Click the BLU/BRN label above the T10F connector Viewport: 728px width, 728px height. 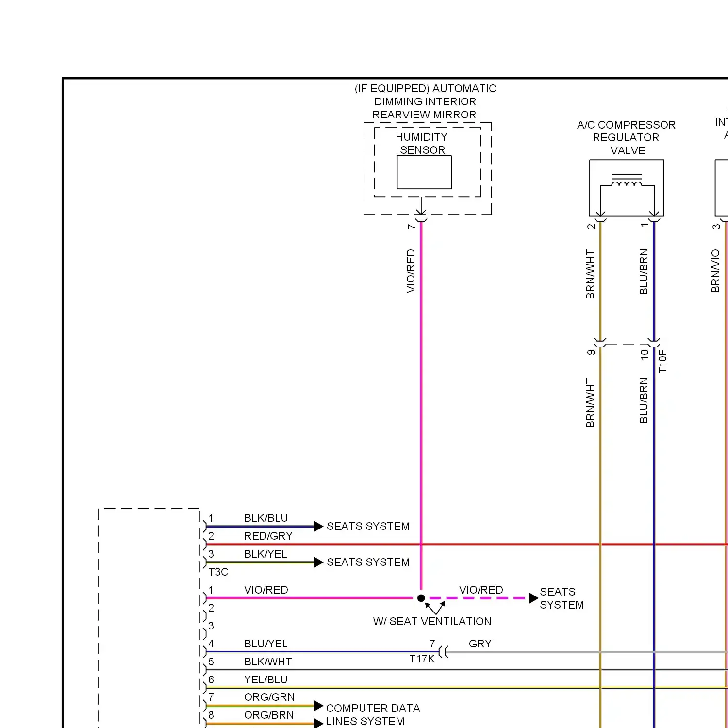click(x=644, y=272)
